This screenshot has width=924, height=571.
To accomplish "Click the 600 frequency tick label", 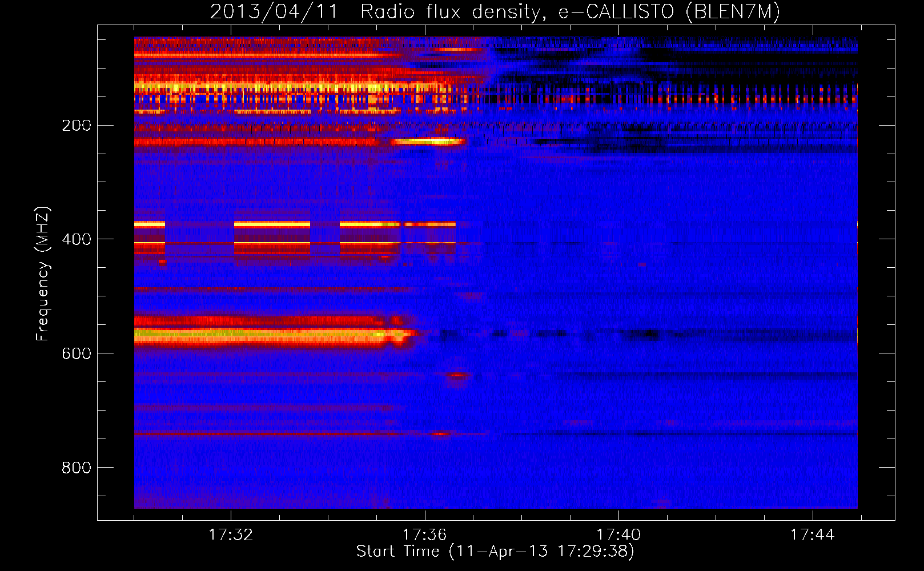I will 77,353.
